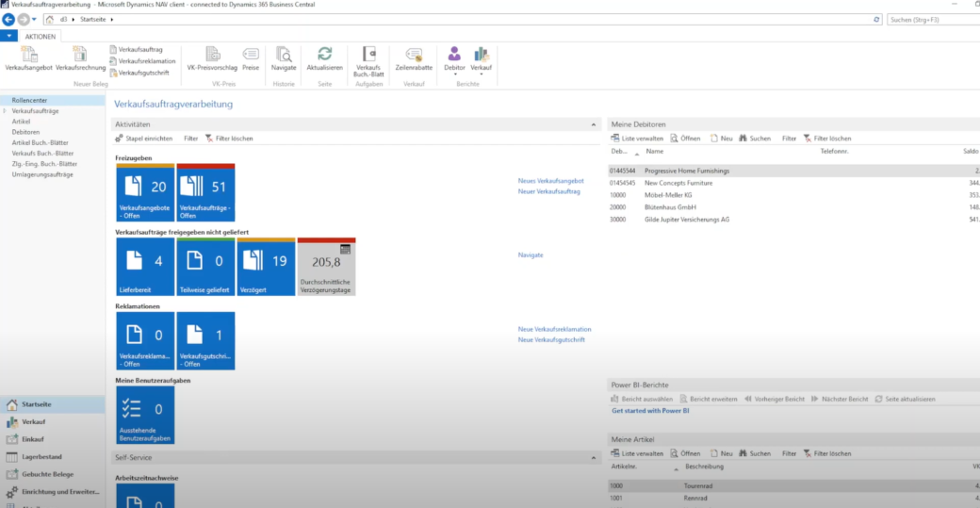Click Bericht auswählen in Power BI-Berichte
Screen dimensions: 980x508
[x=642, y=400]
